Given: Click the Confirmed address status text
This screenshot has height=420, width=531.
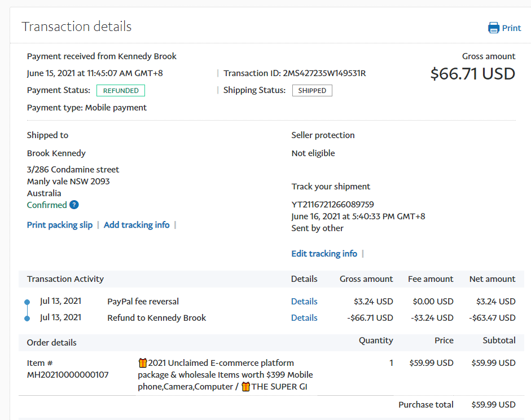Looking at the screenshot, I should click(x=47, y=205).
